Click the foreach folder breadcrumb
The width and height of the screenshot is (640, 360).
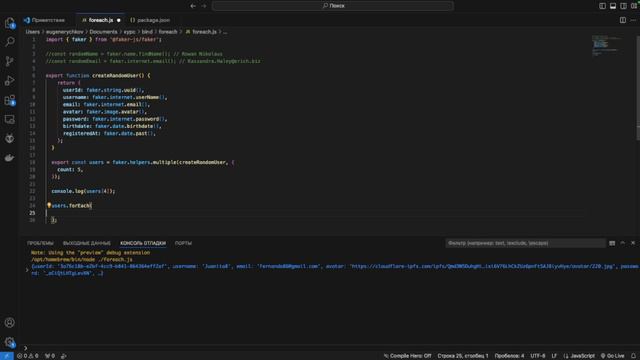click(x=168, y=32)
